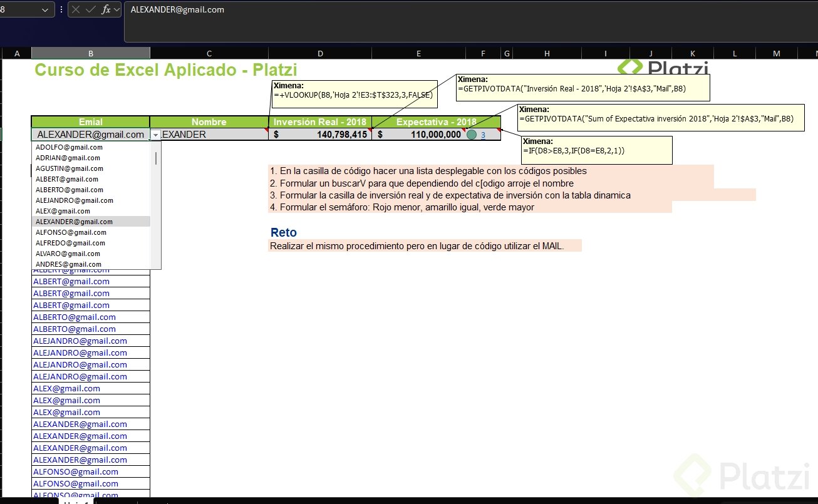The width and height of the screenshot is (818, 504).
Task: Select column L header
Action: click(x=735, y=53)
